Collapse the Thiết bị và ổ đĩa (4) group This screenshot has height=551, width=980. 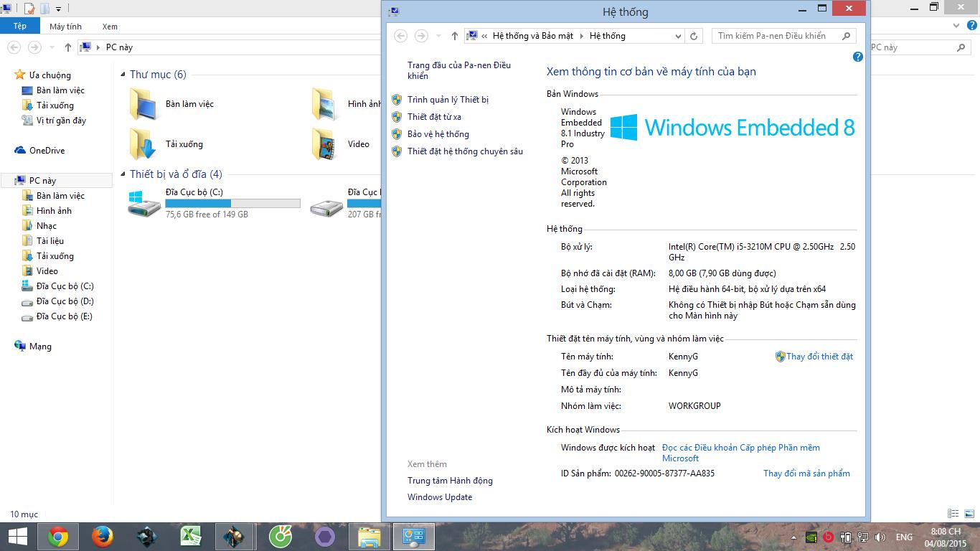tap(123, 174)
